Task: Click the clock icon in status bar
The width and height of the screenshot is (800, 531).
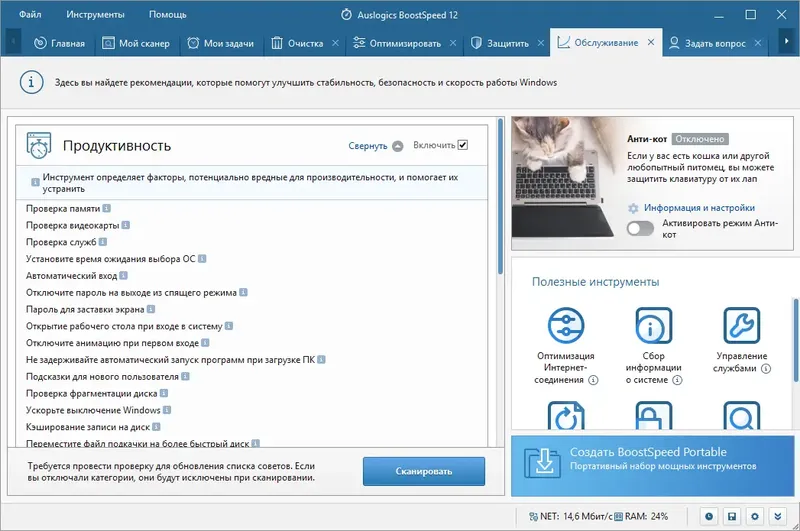Action: pos(709,517)
